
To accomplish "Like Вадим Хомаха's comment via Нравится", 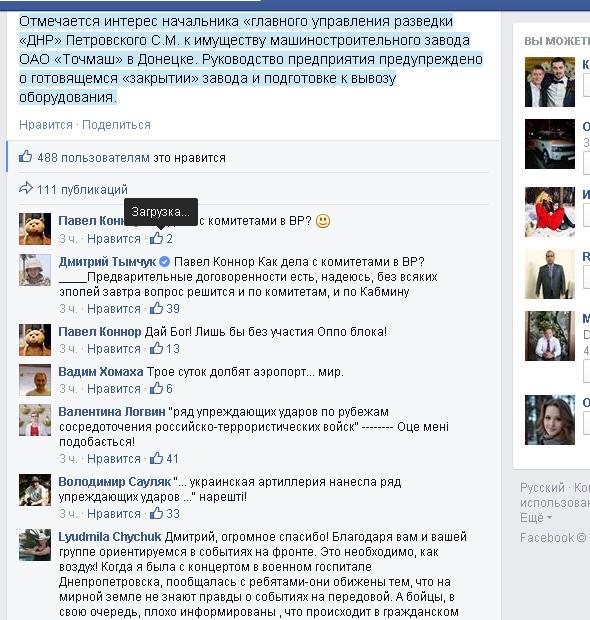I will 114,389.
